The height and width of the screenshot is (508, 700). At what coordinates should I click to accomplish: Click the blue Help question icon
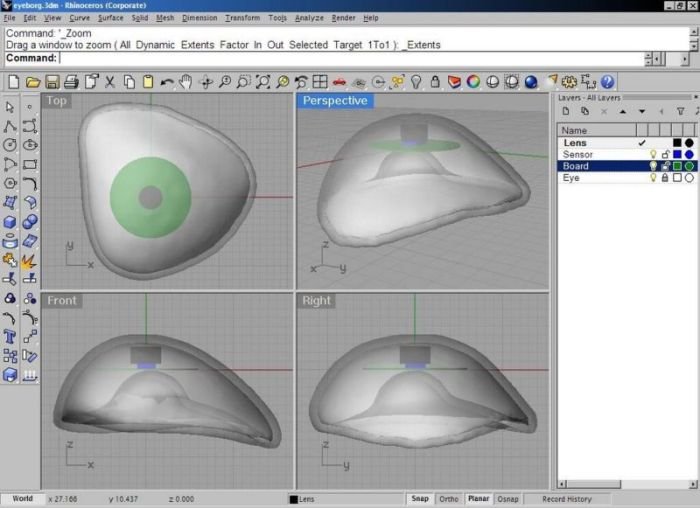pyautogui.click(x=607, y=82)
